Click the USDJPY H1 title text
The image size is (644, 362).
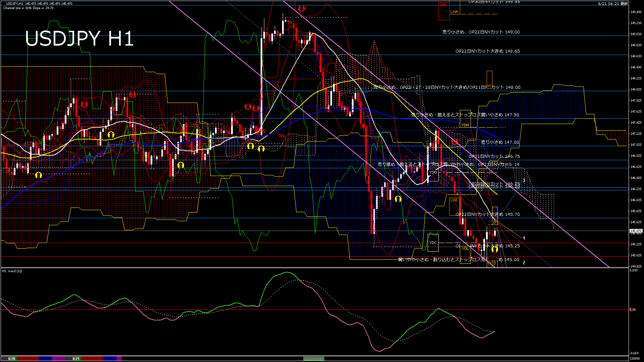pyautogui.click(x=79, y=39)
